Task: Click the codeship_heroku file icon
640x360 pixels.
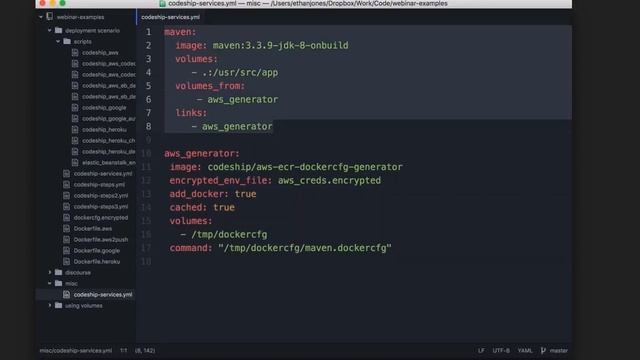Action: click(75, 129)
